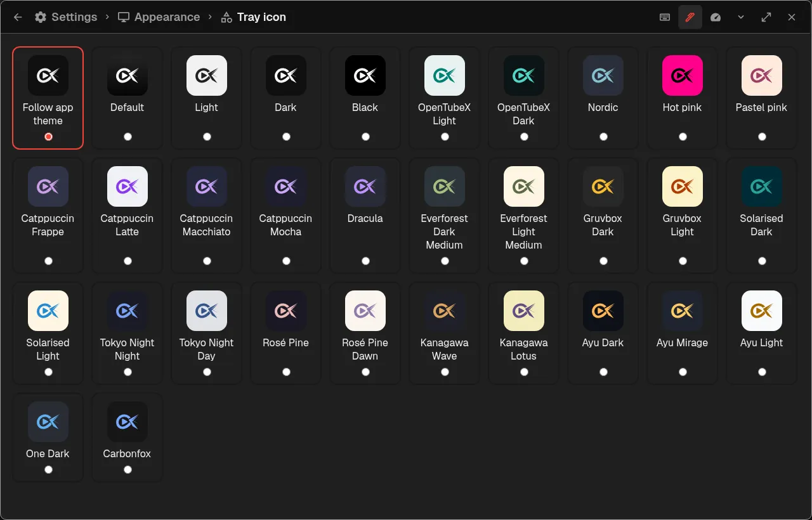Click the OpenTubeX Light tray icon image
Viewport: 812px width, 520px height.
pos(445,75)
